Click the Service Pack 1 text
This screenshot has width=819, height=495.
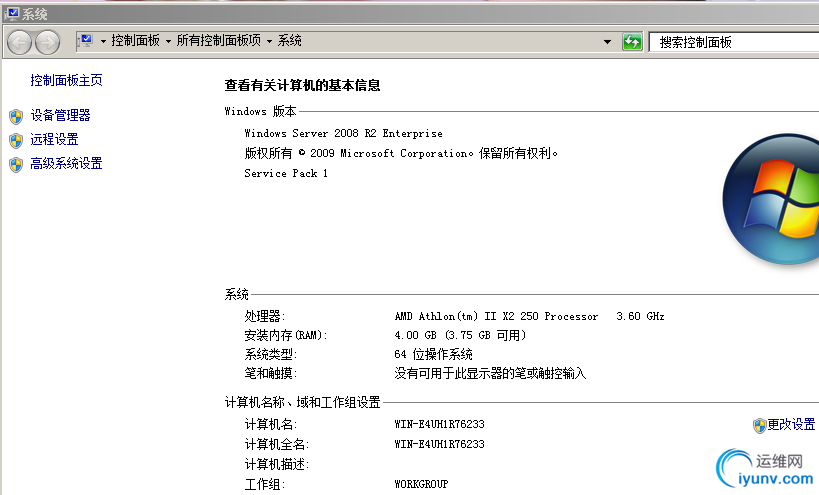[286, 173]
